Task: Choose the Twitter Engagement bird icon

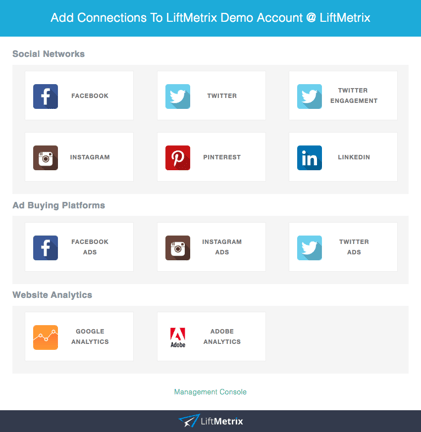Action: pos(309,96)
